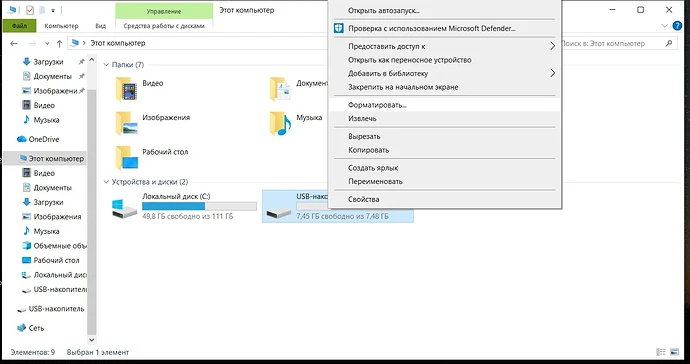
Task: Open recent locations dropdown next to forward arrow
Action: [x=47, y=44]
